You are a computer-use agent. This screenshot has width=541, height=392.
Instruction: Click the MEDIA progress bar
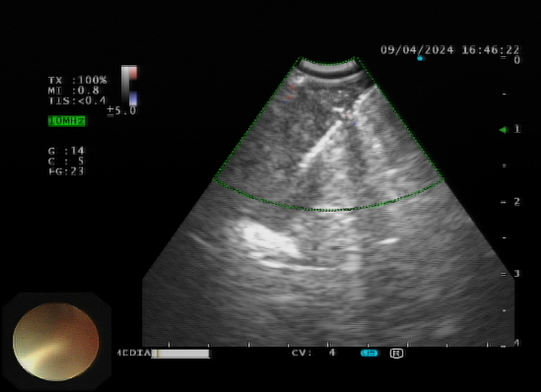coord(180,354)
